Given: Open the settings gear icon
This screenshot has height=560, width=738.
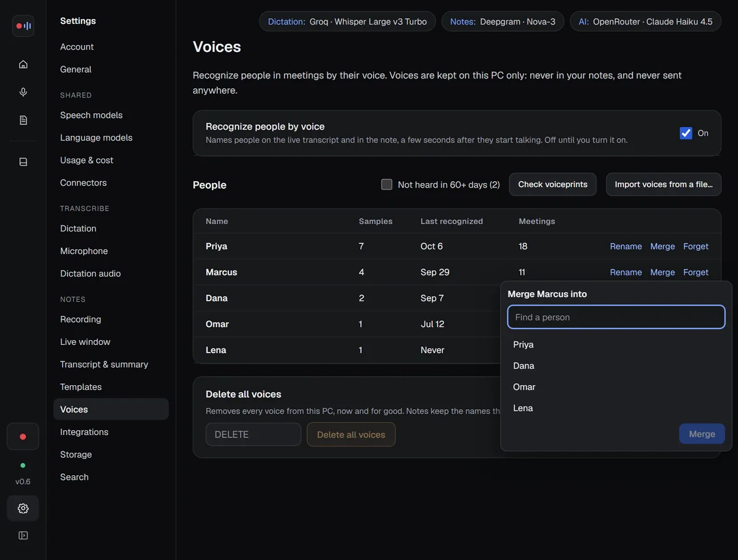Looking at the screenshot, I should (x=23, y=508).
